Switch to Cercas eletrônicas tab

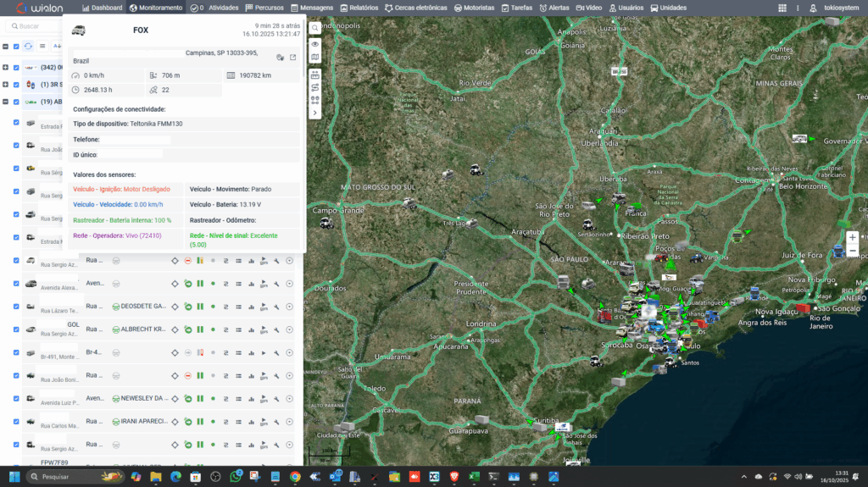[415, 8]
